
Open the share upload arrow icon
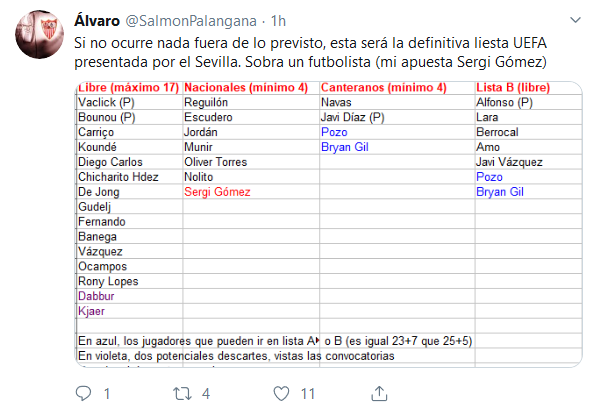379,393
